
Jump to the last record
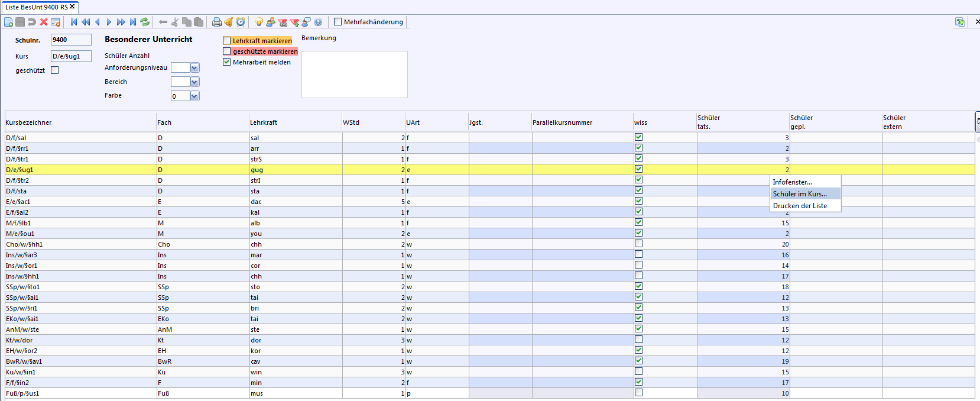tap(133, 22)
